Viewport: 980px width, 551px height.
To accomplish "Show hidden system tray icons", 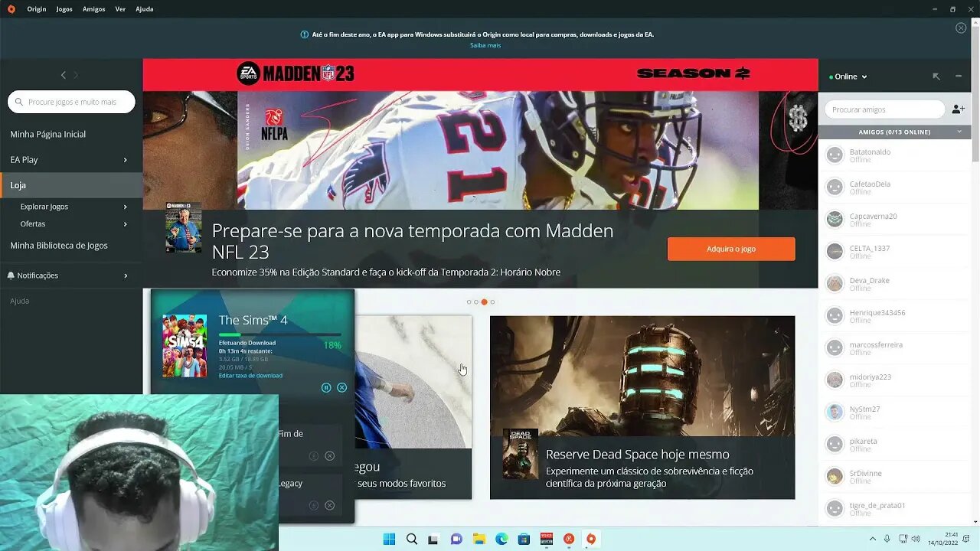I will [873, 539].
